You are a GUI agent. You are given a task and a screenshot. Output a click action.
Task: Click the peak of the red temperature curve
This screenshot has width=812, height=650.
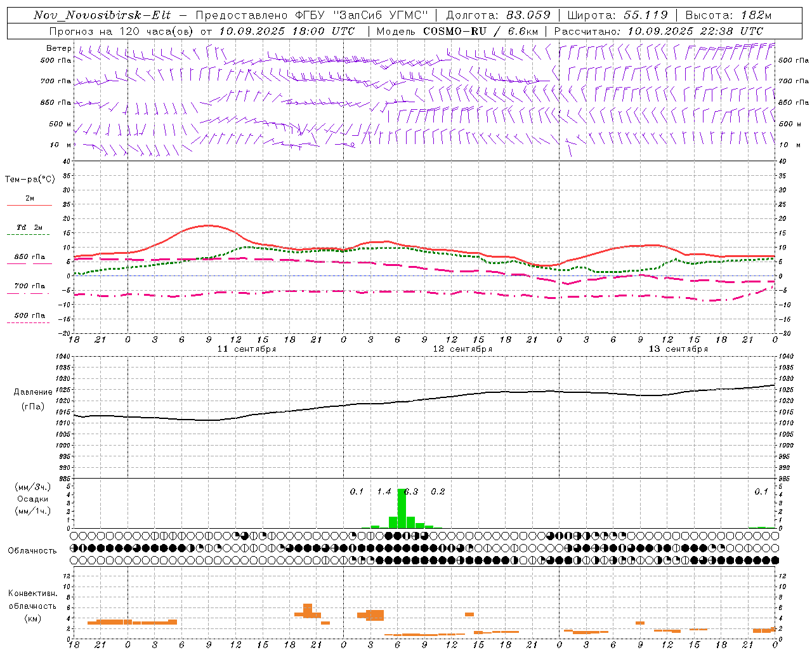coord(207,225)
